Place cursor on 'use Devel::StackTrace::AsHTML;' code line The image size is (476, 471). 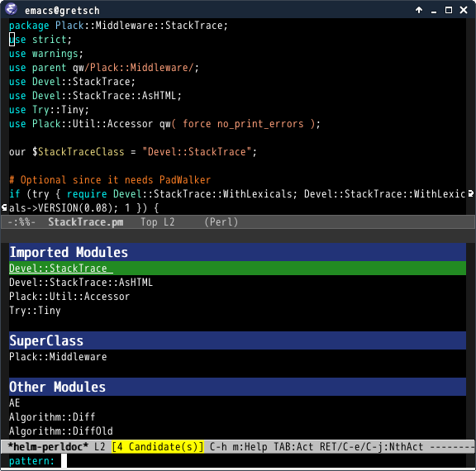95,96
